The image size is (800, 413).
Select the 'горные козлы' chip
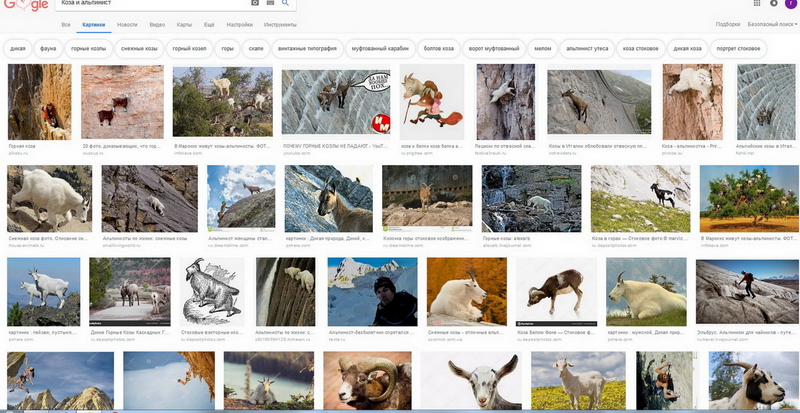[x=88, y=49]
